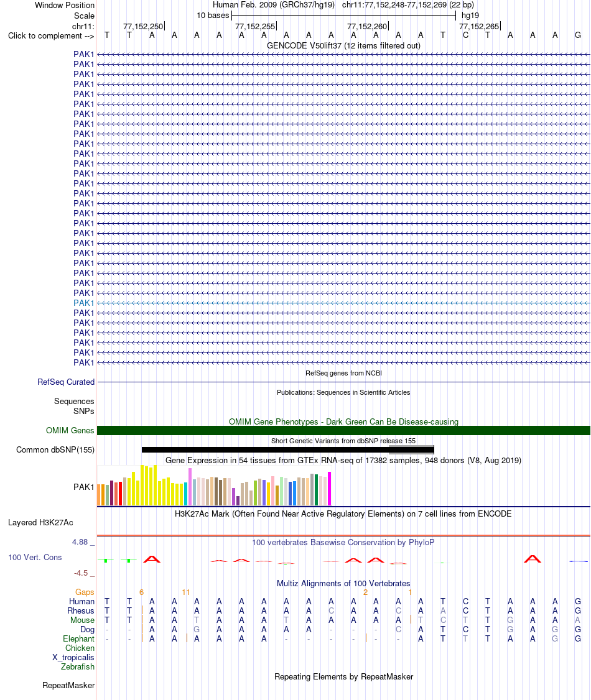Click position marker 77,152,265
Screen dimensions: 591x700
click(479, 26)
